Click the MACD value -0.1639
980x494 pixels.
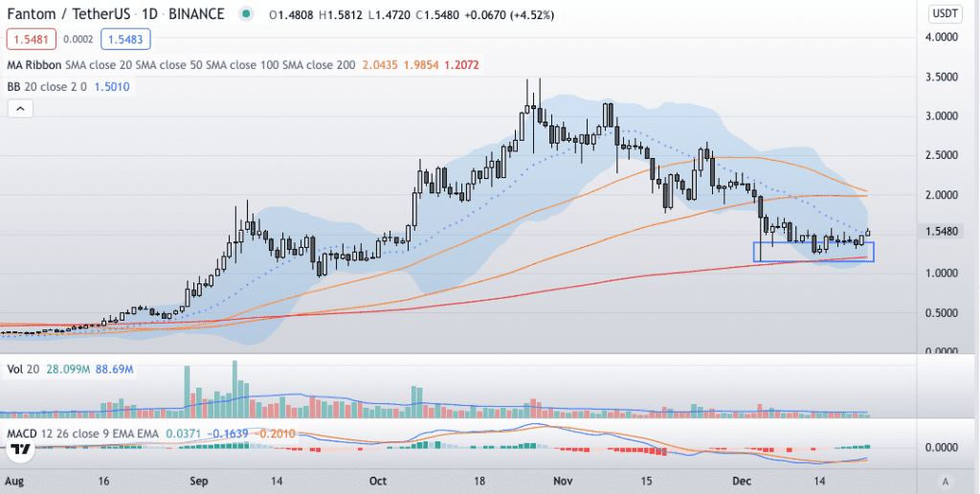227,433
